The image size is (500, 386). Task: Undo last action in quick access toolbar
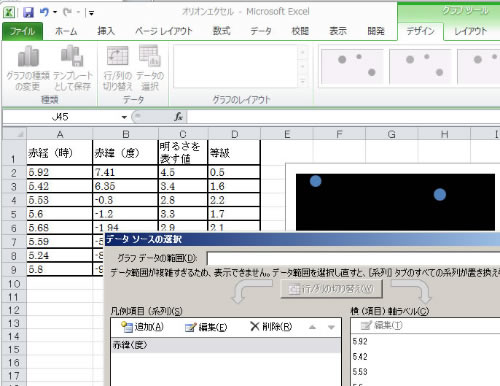[44, 12]
